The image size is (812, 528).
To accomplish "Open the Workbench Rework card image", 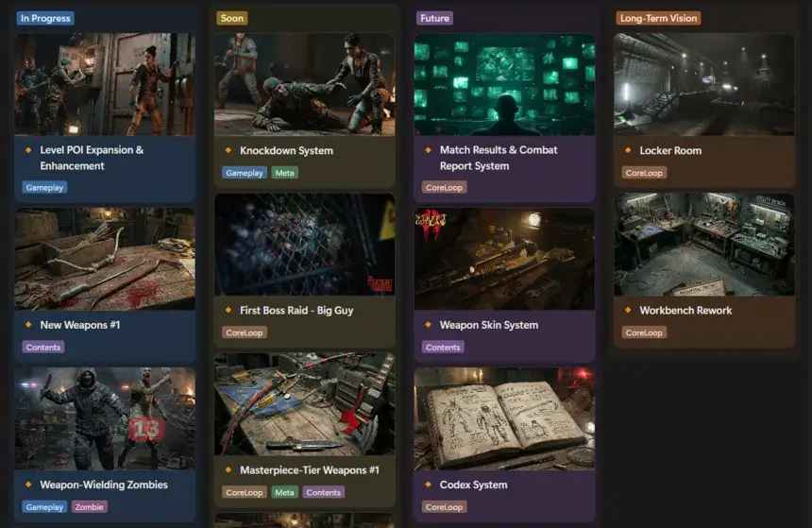I will [703, 245].
